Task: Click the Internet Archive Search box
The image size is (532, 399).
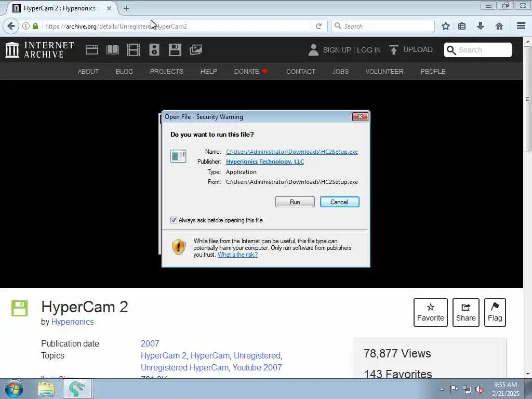Action: [478, 50]
